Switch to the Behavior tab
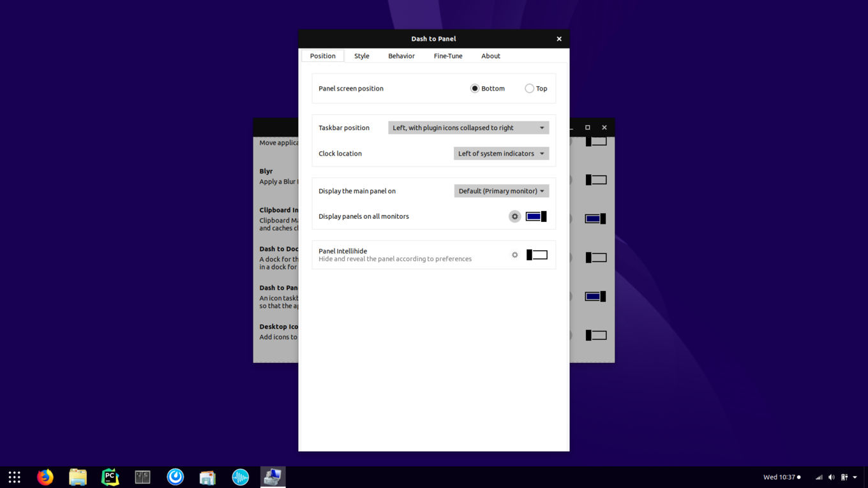The height and width of the screenshot is (488, 868). (401, 56)
